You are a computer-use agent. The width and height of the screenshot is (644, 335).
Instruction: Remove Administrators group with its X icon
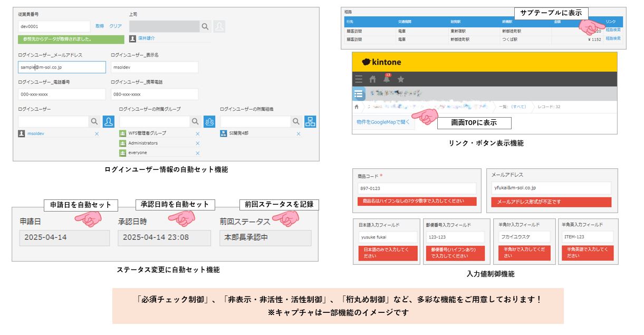pyautogui.click(x=198, y=143)
